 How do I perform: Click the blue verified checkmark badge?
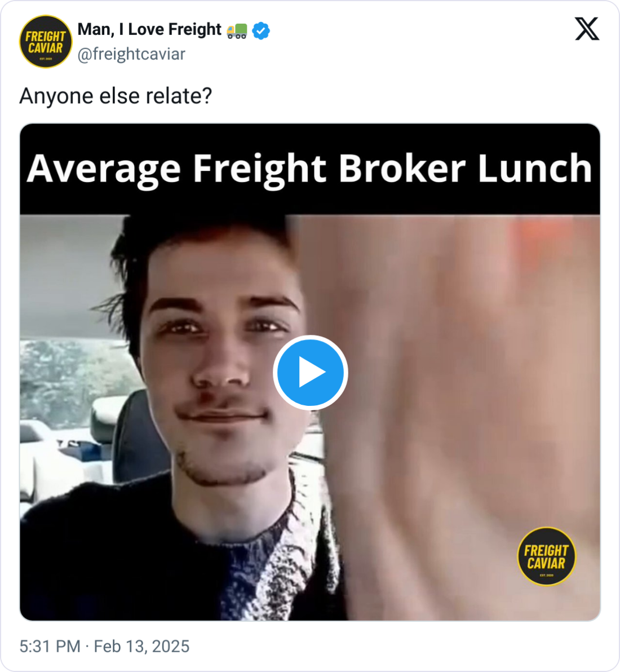[260, 31]
